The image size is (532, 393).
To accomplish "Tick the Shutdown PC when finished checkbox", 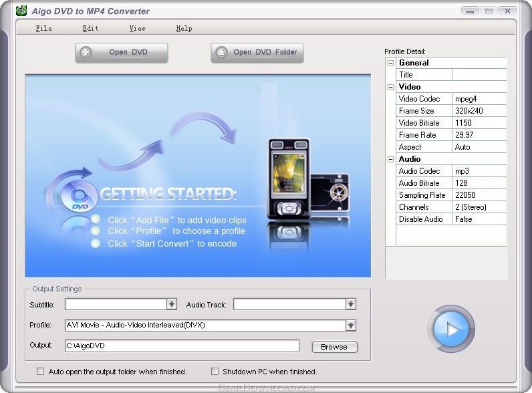I will coord(215,372).
